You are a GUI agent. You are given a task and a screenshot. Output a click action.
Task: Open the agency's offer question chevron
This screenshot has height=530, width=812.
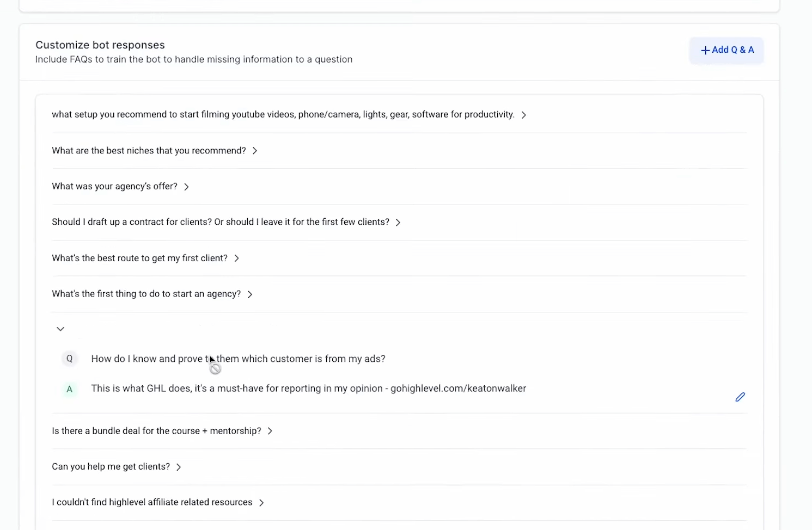click(186, 187)
